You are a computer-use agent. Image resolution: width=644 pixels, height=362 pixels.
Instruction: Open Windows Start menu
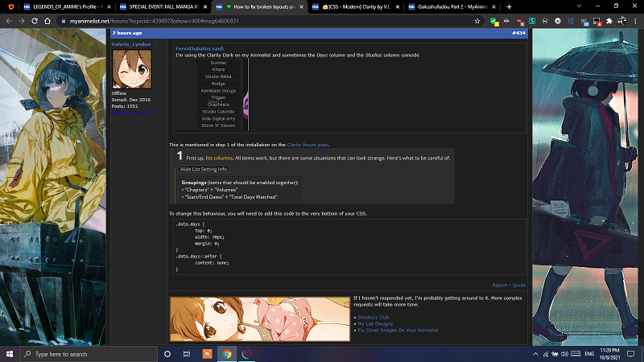point(10,354)
